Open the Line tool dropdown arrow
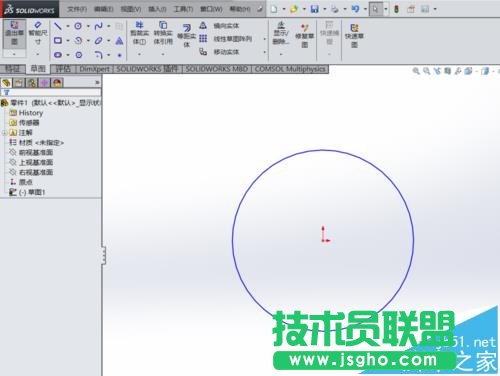This screenshot has height=376, width=500. pyautogui.click(x=68, y=26)
